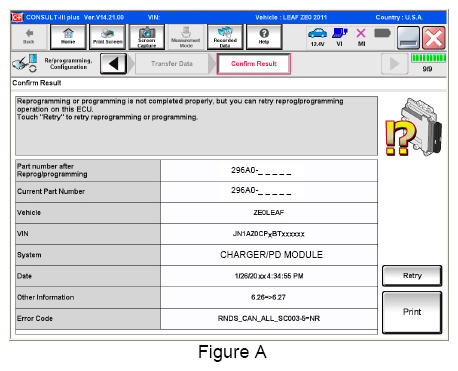The width and height of the screenshot is (458, 371).
Task: Open Screen Capture tool
Action: click(147, 37)
